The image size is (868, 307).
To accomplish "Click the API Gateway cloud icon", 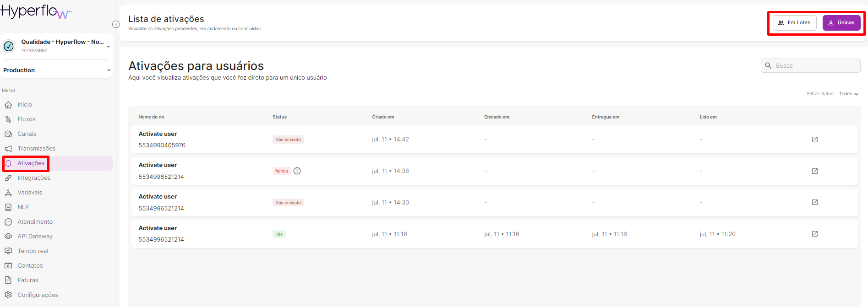I will (x=8, y=237).
